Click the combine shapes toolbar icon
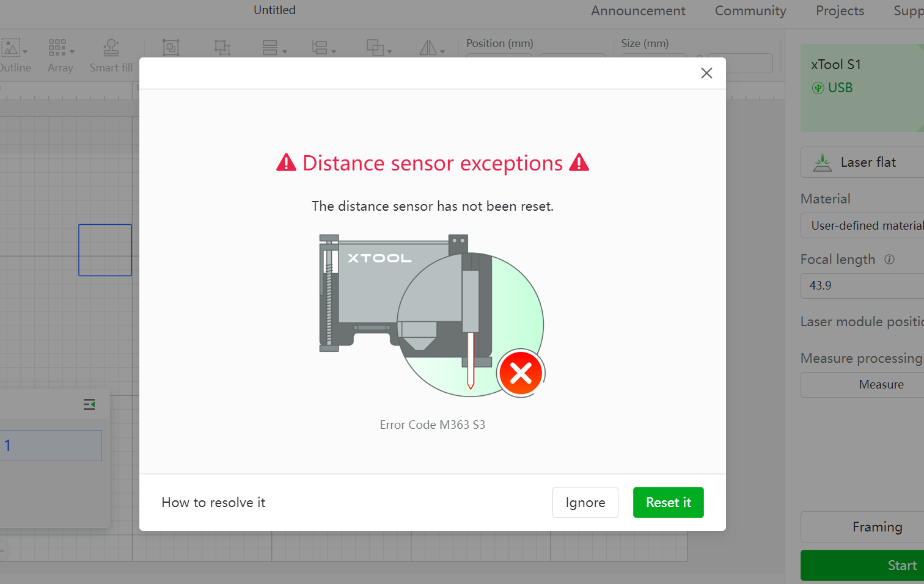 (x=375, y=48)
